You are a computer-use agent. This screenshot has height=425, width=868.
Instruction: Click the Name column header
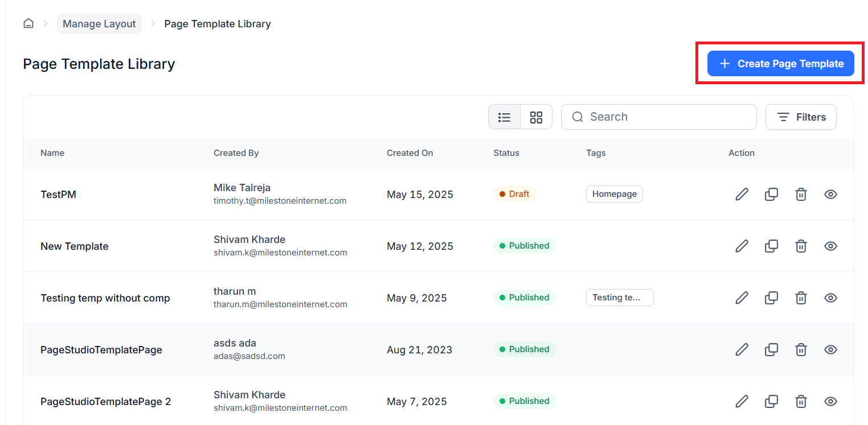pyautogui.click(x=52, y=153)
